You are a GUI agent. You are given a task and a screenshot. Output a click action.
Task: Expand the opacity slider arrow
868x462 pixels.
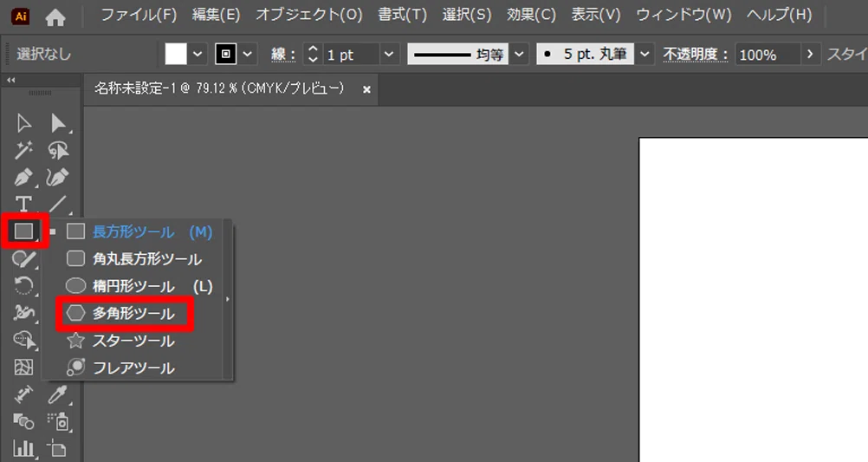pyautogui.click(x=810, y=55)
